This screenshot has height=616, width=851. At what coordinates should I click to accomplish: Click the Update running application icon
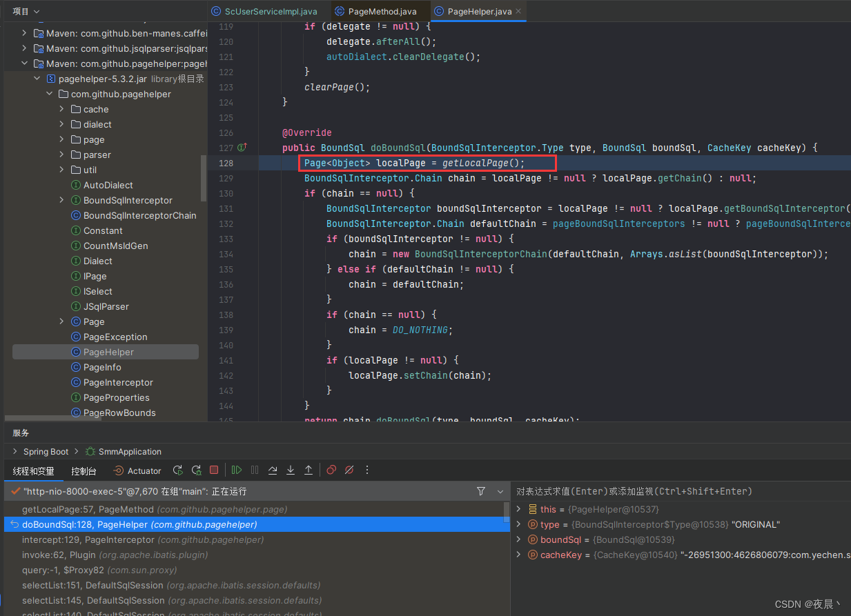(196, 470)
